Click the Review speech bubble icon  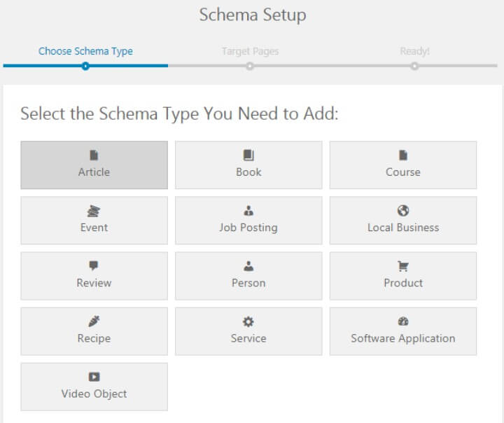(x=94, y=266)
